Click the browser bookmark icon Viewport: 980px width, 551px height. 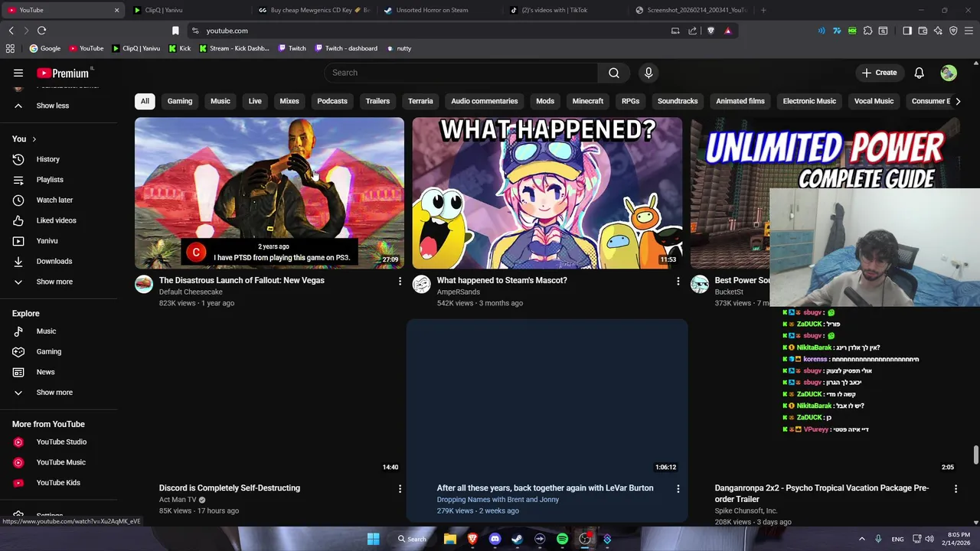(175, 31)
